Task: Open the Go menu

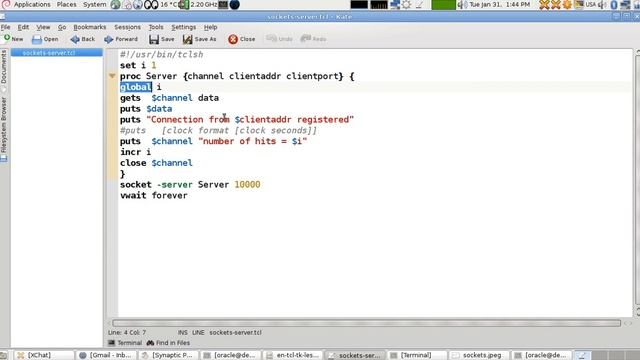Action: (x=62, y=27)
